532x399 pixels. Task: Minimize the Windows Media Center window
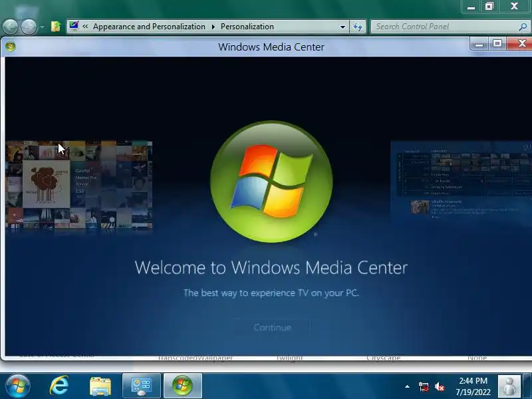tap(479, 44)
